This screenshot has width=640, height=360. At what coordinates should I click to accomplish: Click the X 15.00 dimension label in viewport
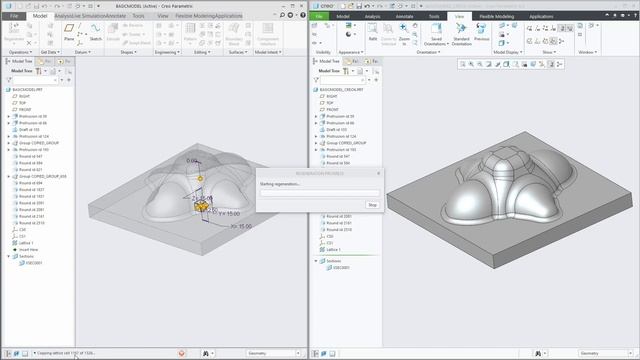point(241,226)
